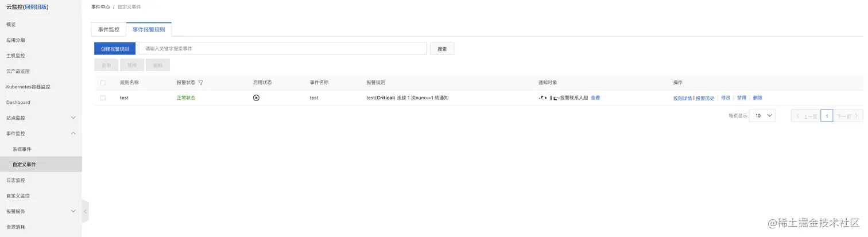Tick the checkbox for the test rule row

(103, 98)
